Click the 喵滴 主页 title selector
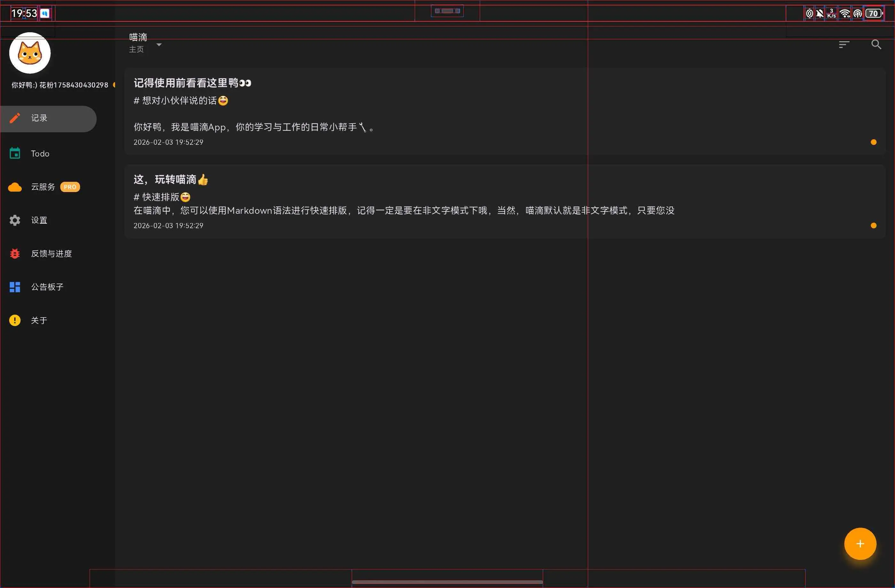Viewport: 895px width, 588px height. click(138, 43)
